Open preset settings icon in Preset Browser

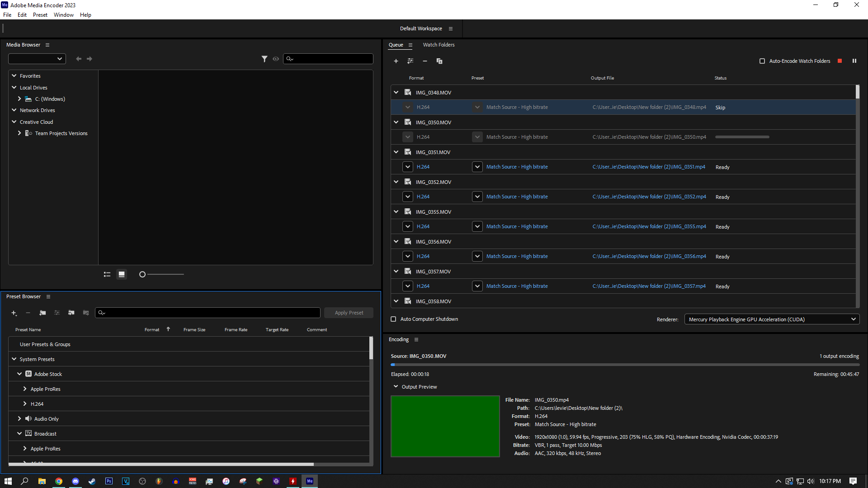coord(57,313)
